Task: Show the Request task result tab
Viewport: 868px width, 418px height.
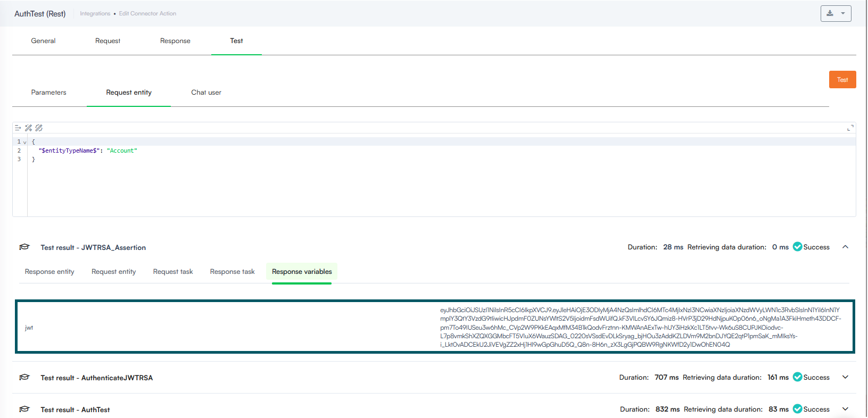Action: pyautogui.click(x=173, y=272)
